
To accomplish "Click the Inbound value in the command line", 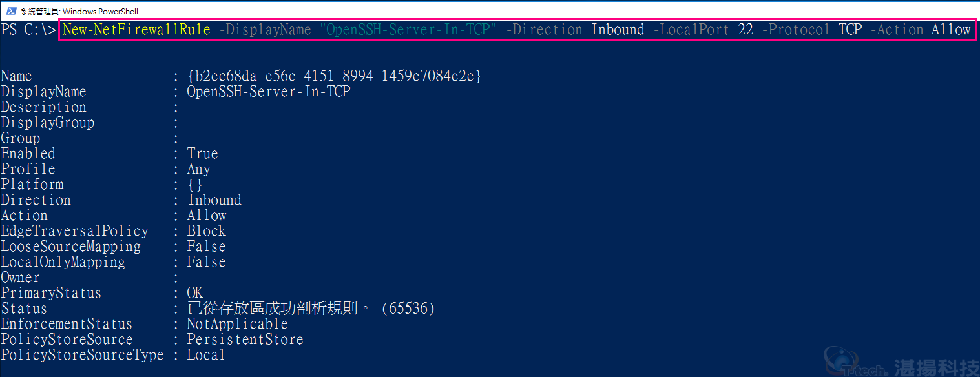I will click(x=618, y=30).
